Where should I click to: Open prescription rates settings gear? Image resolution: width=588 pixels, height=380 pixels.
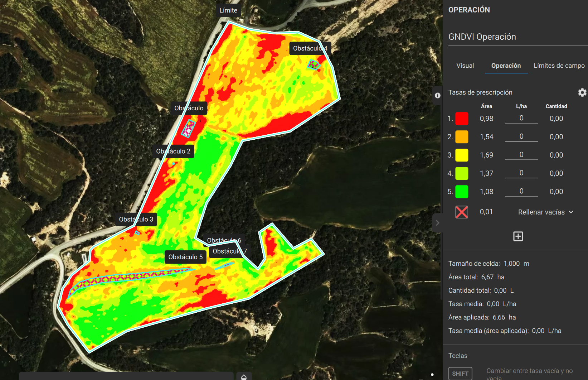click(x=582, y=92)
